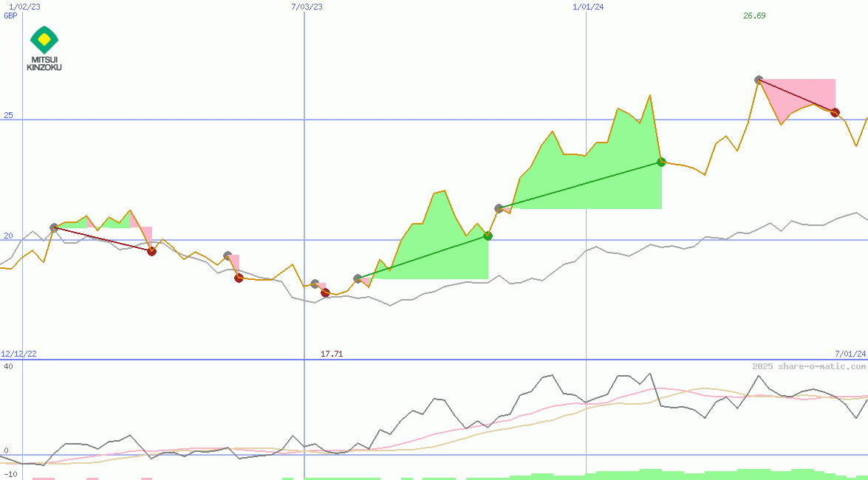
Task: Click the 17.71 low price label
Action: [x=332, y=354]
